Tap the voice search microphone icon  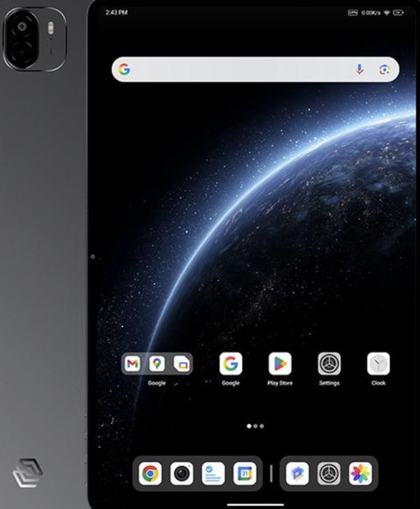(x=360, y=70)
